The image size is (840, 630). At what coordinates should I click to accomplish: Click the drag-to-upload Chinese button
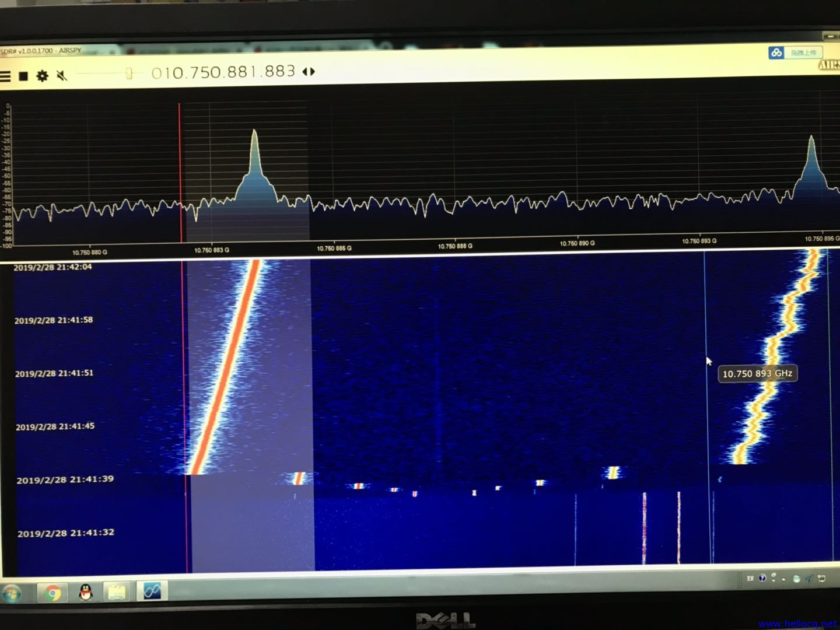(803, 52)
